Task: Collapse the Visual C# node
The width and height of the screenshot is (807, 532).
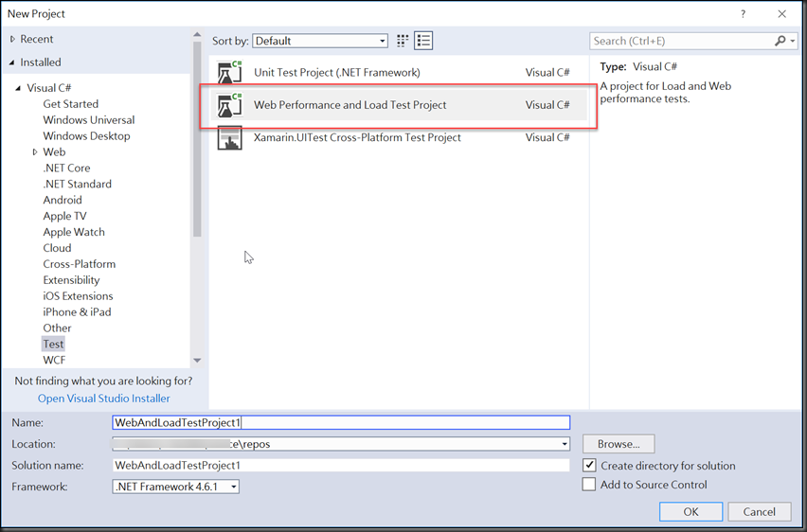Action: (18, 88)
